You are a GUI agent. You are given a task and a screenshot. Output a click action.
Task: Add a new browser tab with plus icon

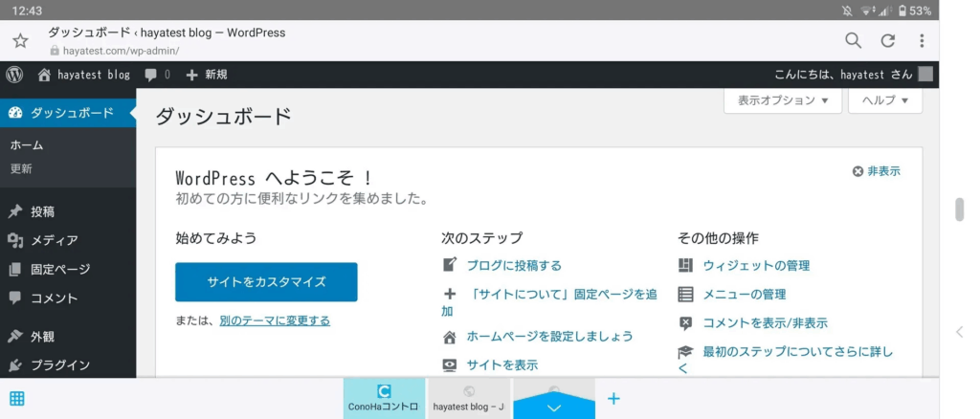coord(614,398)
